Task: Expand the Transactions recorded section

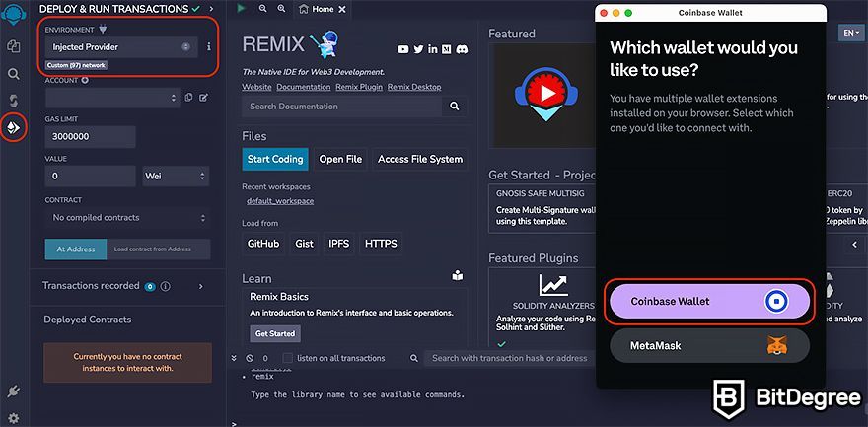Action: pos(201,287)
